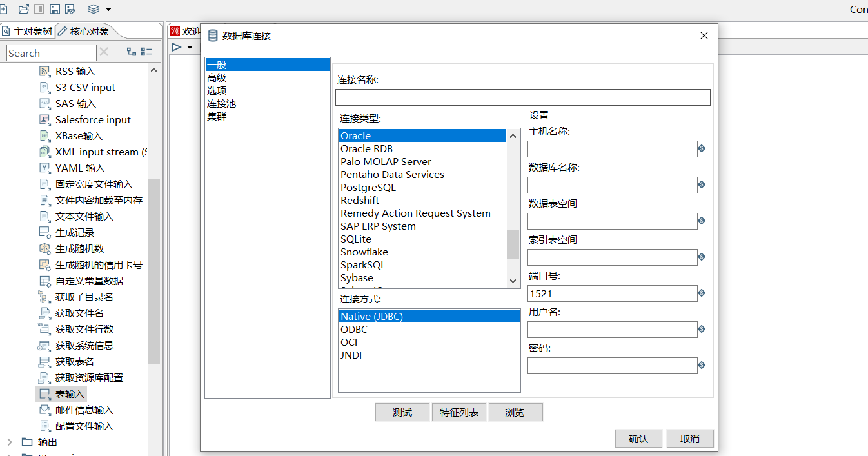This screenshot has height=456, width=868.
Task: Switch perspectives using the layers icon
Action: 94,9
